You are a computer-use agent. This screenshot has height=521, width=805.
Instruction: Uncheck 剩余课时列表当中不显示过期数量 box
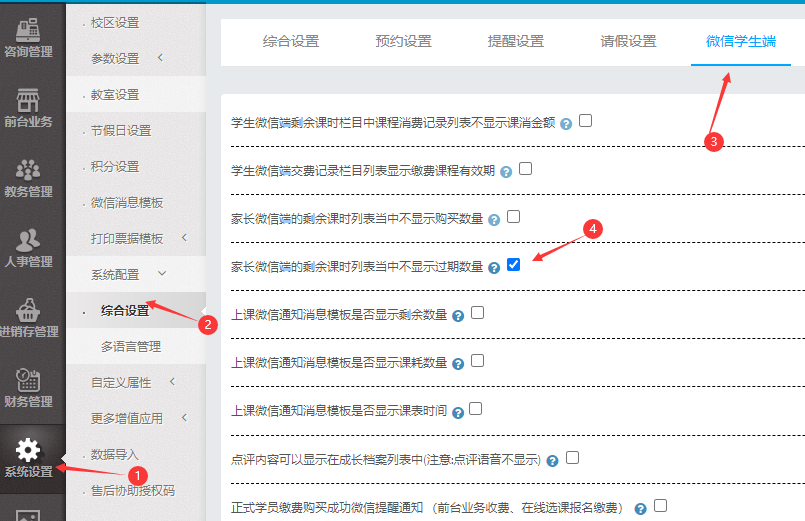click(513, 264)
